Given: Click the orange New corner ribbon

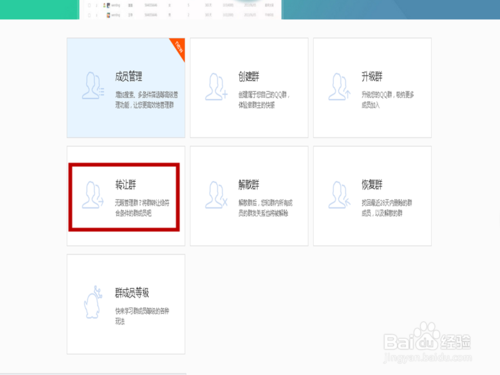Looking at the screenshot, I should click(x=179, y=48).
